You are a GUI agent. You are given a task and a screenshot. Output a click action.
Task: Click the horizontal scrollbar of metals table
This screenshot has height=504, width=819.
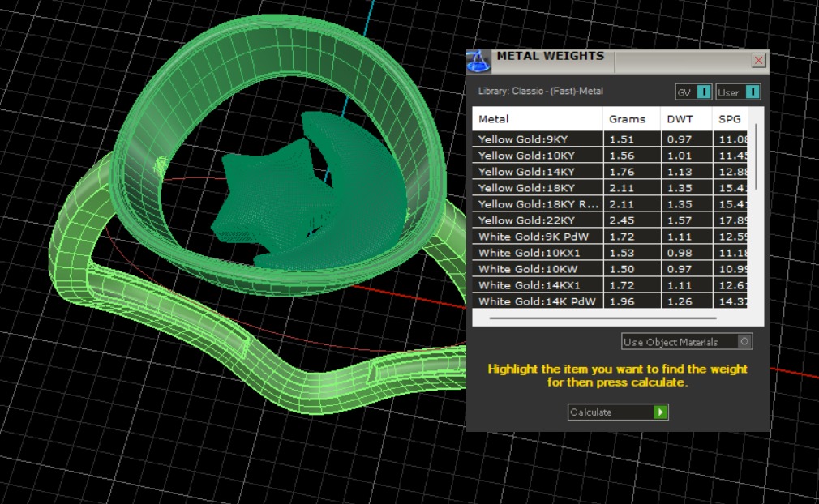pyautogui.click(x=602, y=318)
